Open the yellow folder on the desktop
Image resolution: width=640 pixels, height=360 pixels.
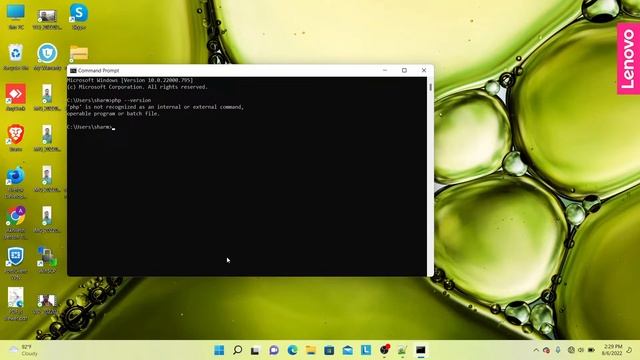pyautogui.click(x=79, y=53)
